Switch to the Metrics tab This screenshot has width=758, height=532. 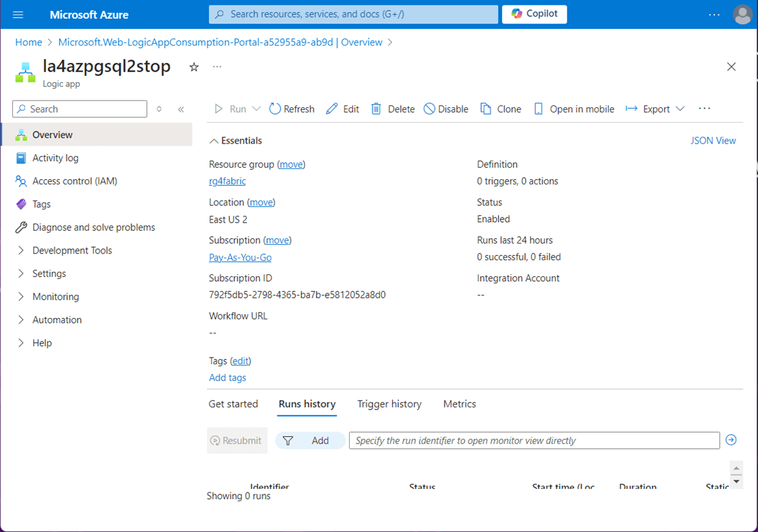tap(459, 404)
